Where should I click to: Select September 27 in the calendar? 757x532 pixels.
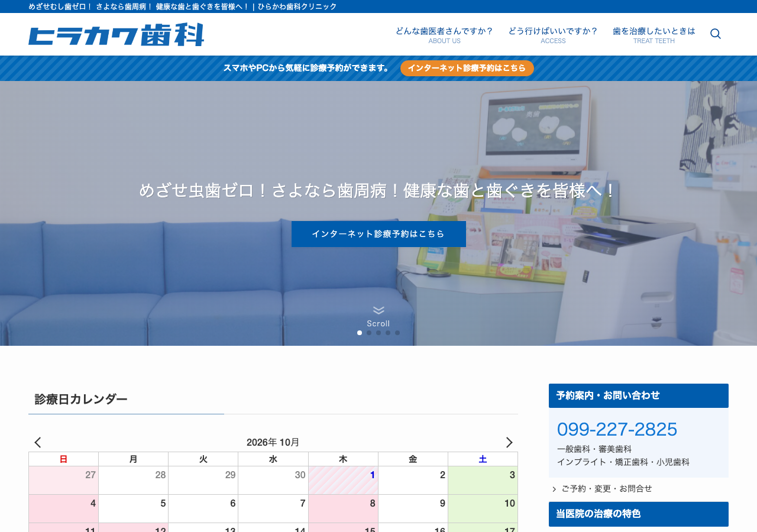(63, 480)
